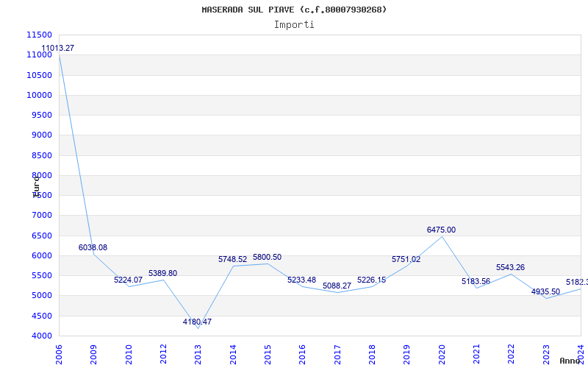Select the 4000 y-axis tick label

(x=41, y=336)
